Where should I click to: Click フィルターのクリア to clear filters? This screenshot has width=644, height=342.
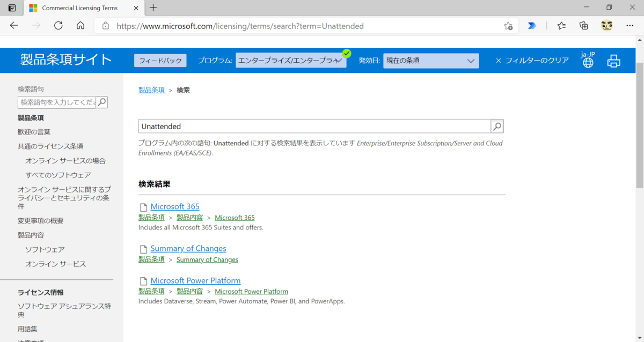point(532,61)
